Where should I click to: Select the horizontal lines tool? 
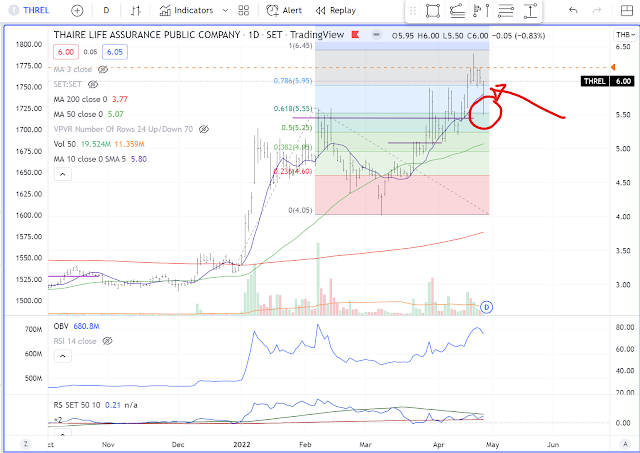(x=506, y=11)
